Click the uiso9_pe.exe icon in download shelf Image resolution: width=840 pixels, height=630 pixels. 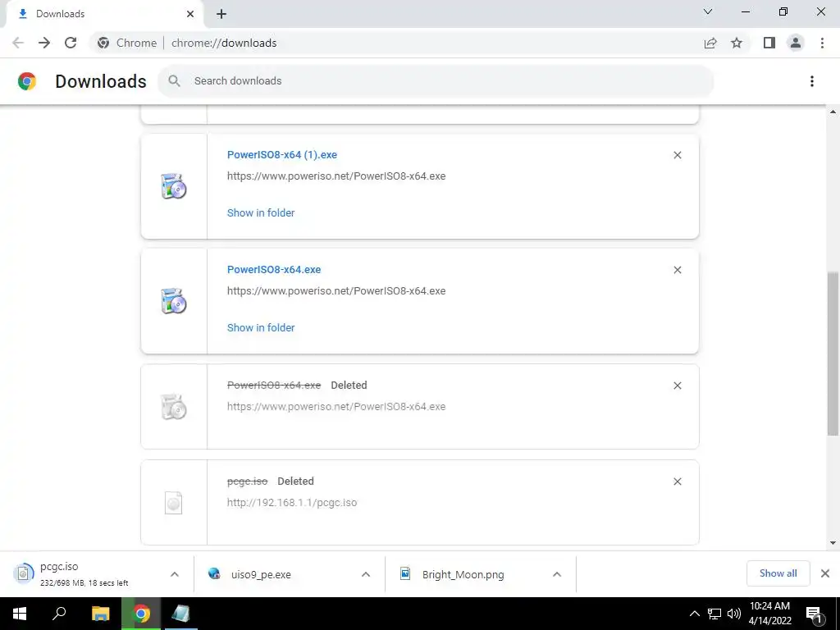[214, 573]
